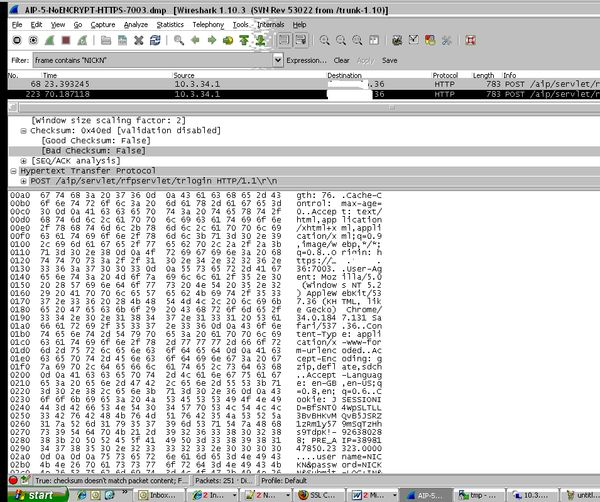Start a new live capture
Viewport: 600px width, 502px height.
(x=50, y=40)
